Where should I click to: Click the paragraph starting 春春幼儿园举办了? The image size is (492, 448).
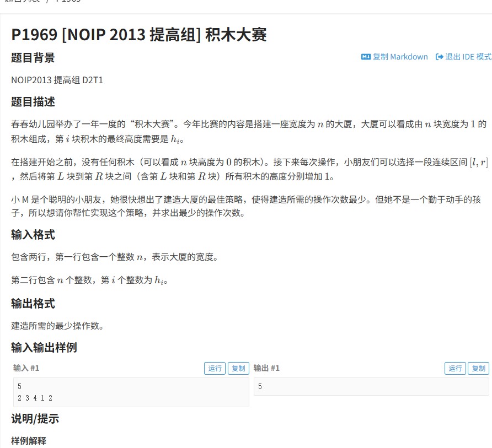coord(249,131)
